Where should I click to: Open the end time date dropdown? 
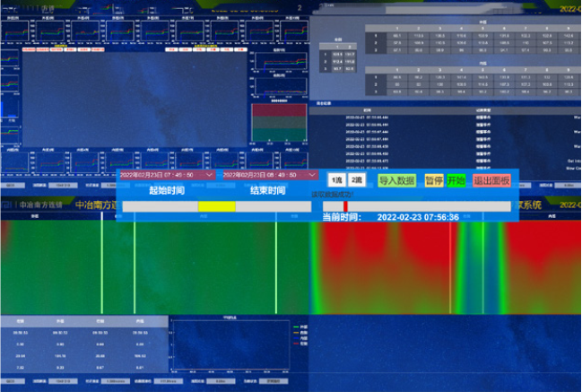click(x=264, y=175)
